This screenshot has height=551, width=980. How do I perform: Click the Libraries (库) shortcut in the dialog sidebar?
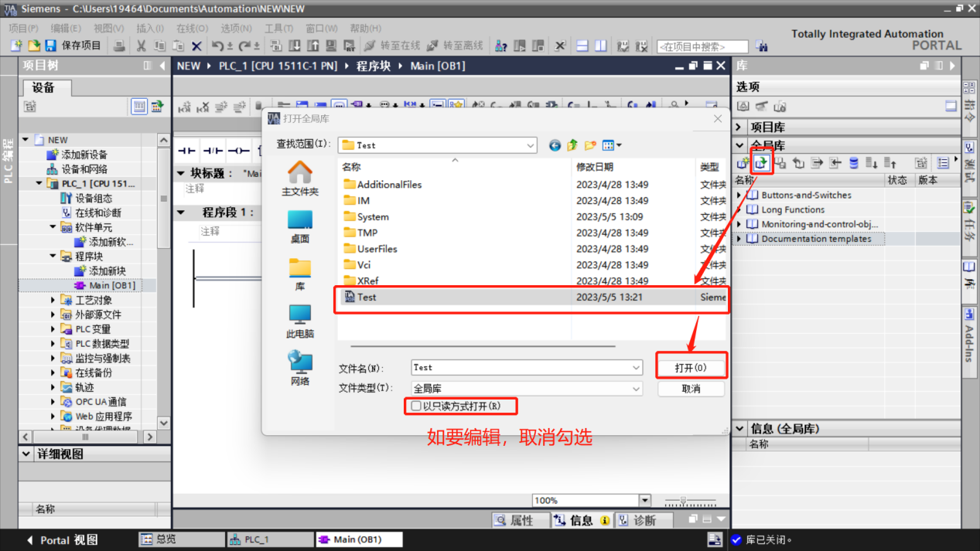[x=300, y=274]
